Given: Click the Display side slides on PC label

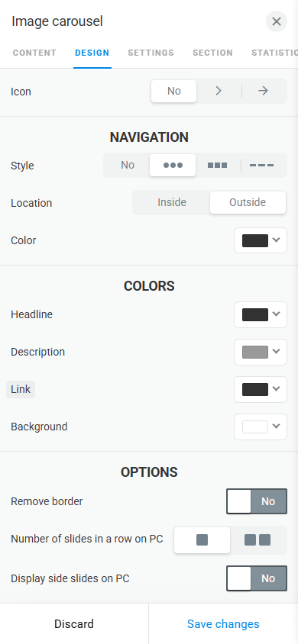Looking at the screenshot, I should (x=70, y=578).
